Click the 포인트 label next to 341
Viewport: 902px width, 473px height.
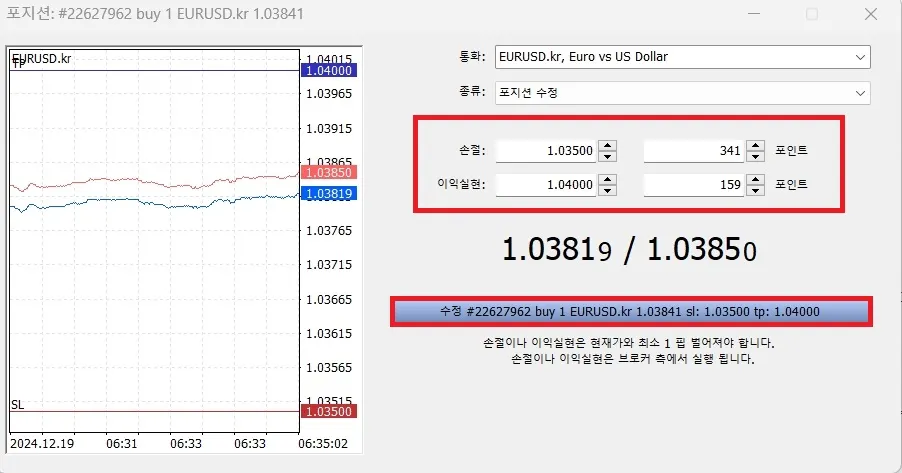(792, 150)
